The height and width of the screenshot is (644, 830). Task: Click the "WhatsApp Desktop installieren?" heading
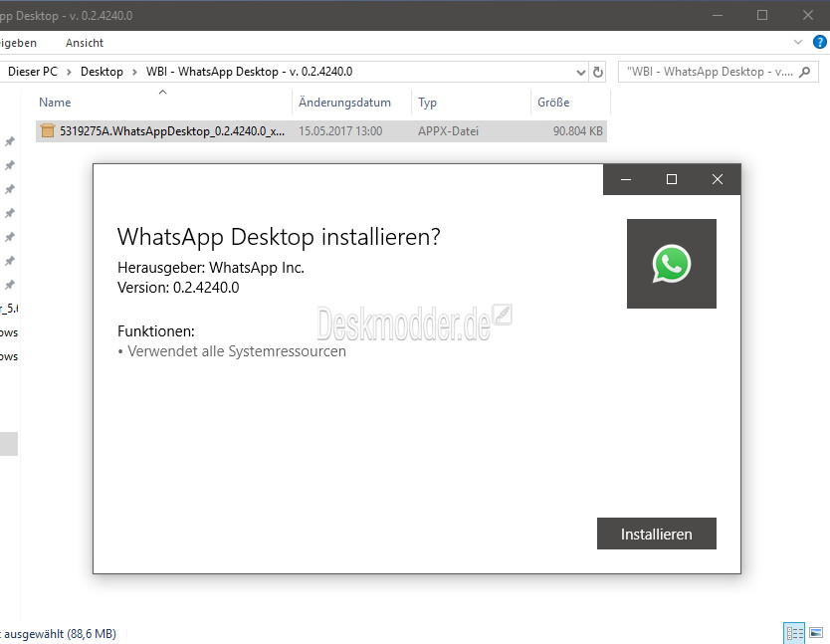279,237
